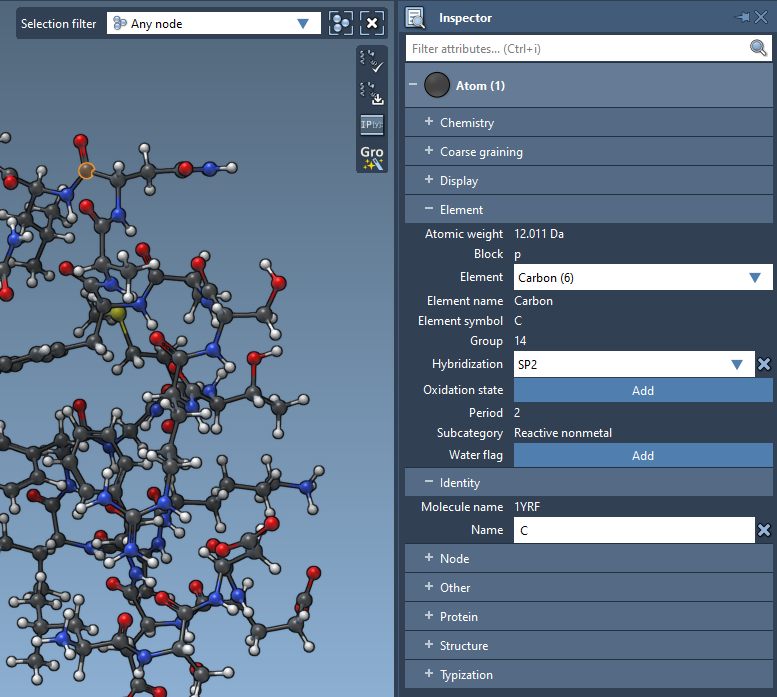Open the IP(y) Python toolbar icon
777x697 pixels.
[372, 125]
